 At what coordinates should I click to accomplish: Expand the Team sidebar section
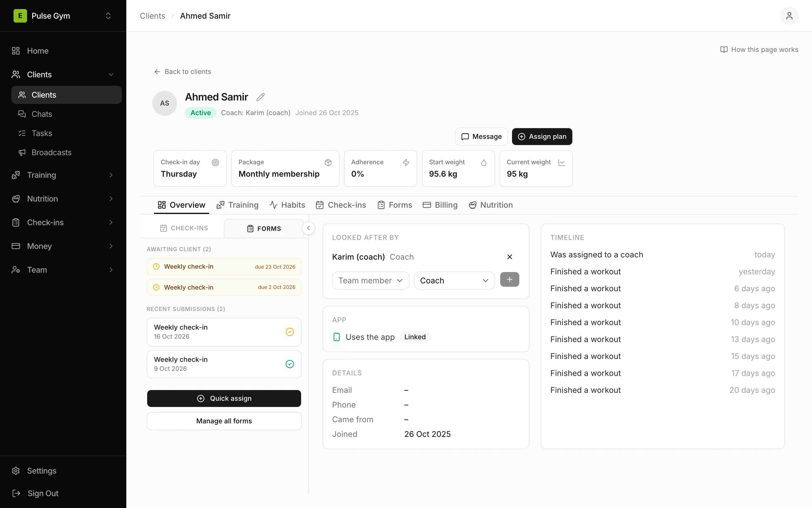coord(111,270)
